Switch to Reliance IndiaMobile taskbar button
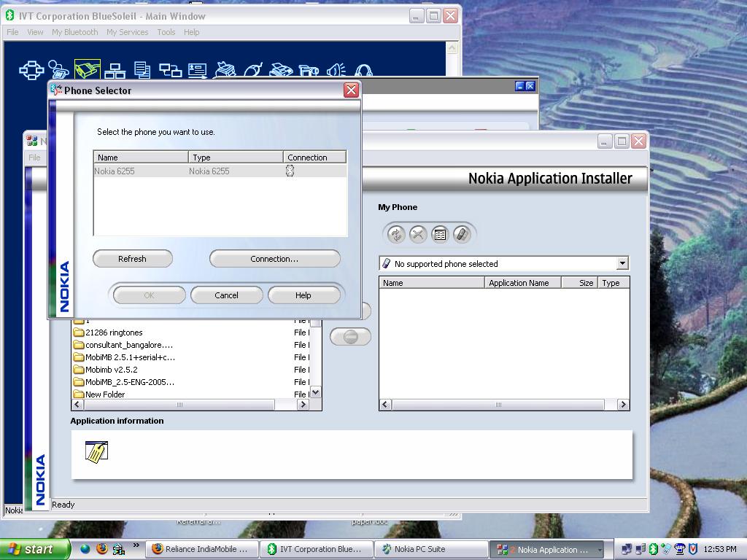Viewport: 747px width, 560px height. pos(202,549)
